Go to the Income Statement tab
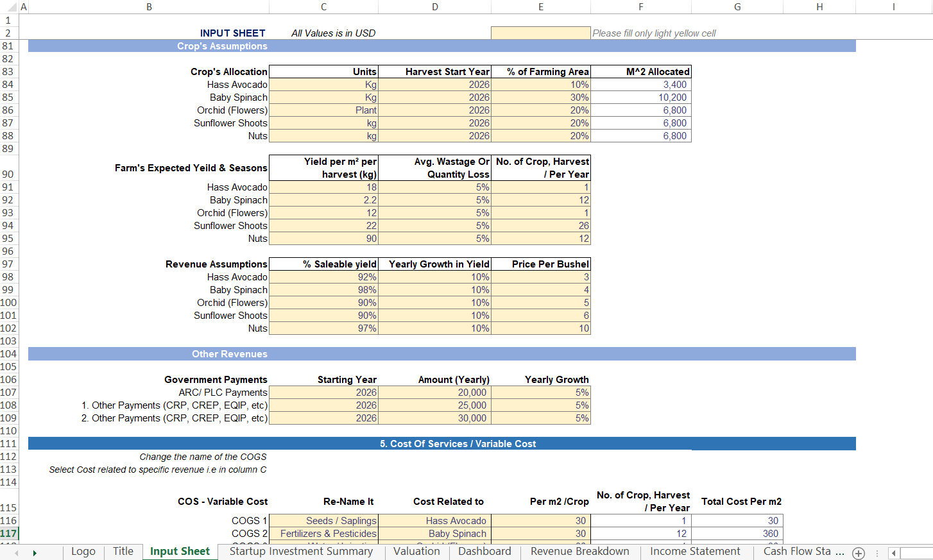This screenshot has width=933, height=560. pos(695,552)
